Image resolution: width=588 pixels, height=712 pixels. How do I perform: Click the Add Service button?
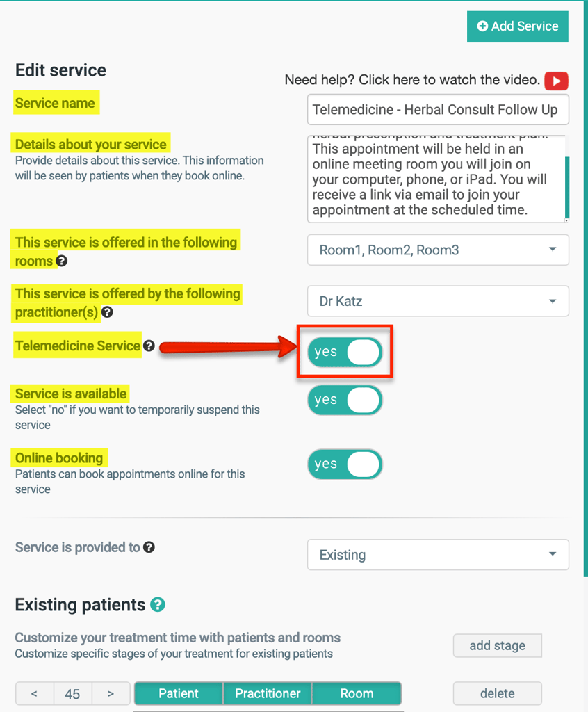(x=517, y=26)
